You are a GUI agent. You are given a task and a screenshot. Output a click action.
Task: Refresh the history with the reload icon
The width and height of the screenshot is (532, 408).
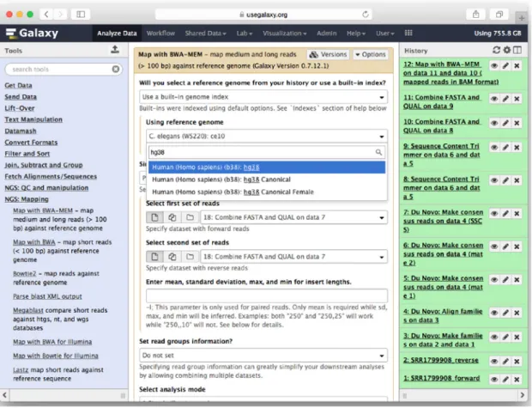click(496, 51)
